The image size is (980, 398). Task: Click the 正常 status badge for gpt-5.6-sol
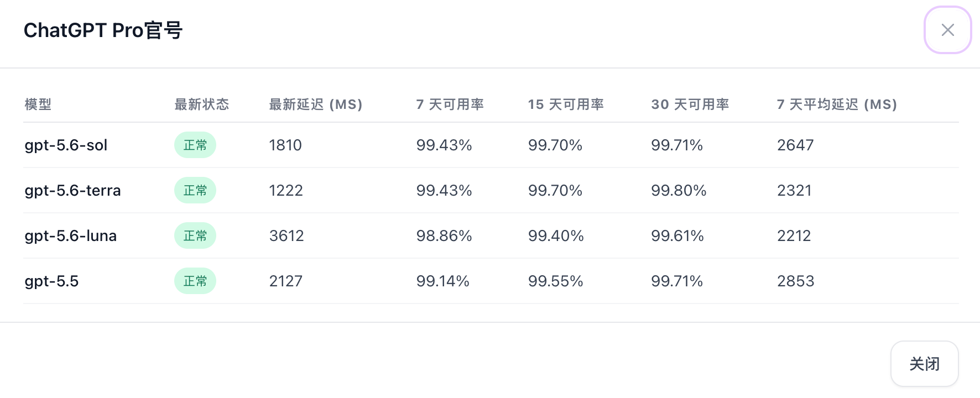(x=195, y=145)
